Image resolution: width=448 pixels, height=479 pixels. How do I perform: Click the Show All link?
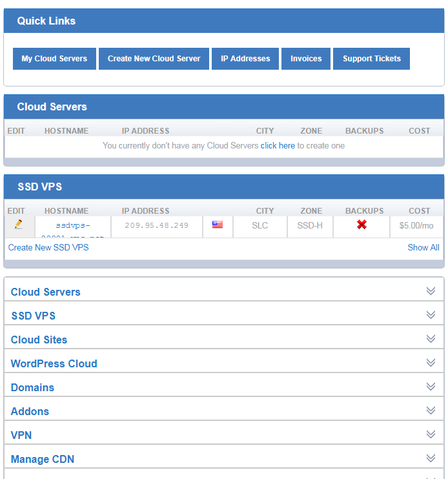(x=423, y=247)
